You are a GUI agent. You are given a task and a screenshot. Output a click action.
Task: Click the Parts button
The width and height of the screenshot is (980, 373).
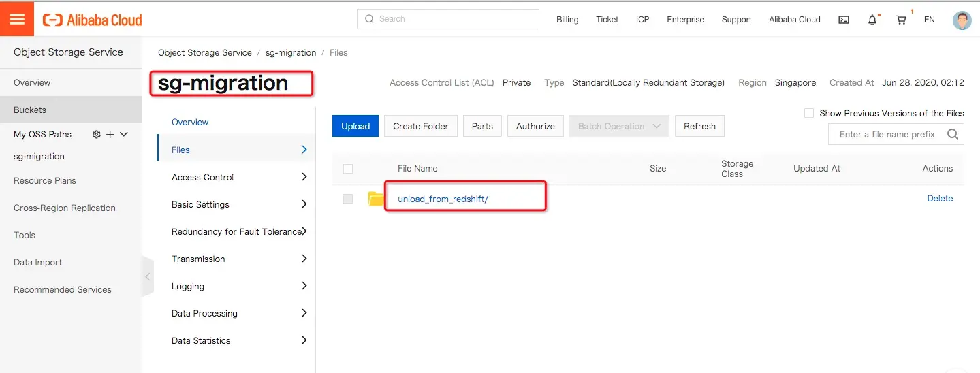[x=482, y=126]
